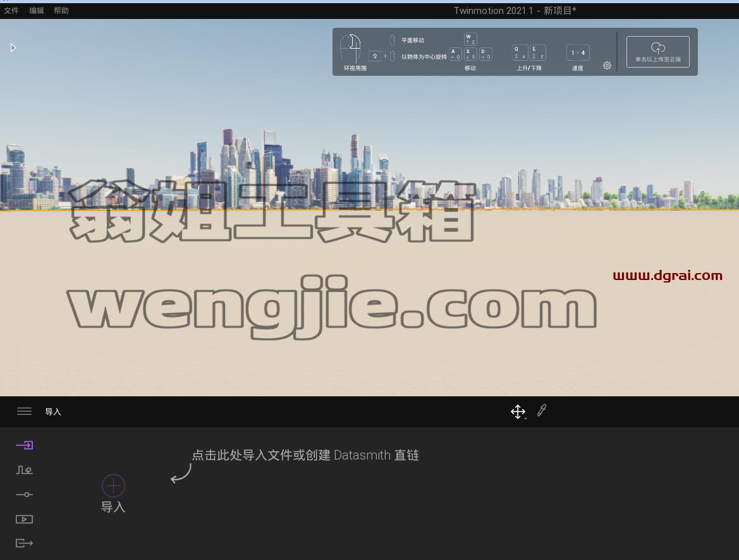This screenshot has width=739, height=560.
Task: Click the plus circle to import file
Action: point(114,485)
